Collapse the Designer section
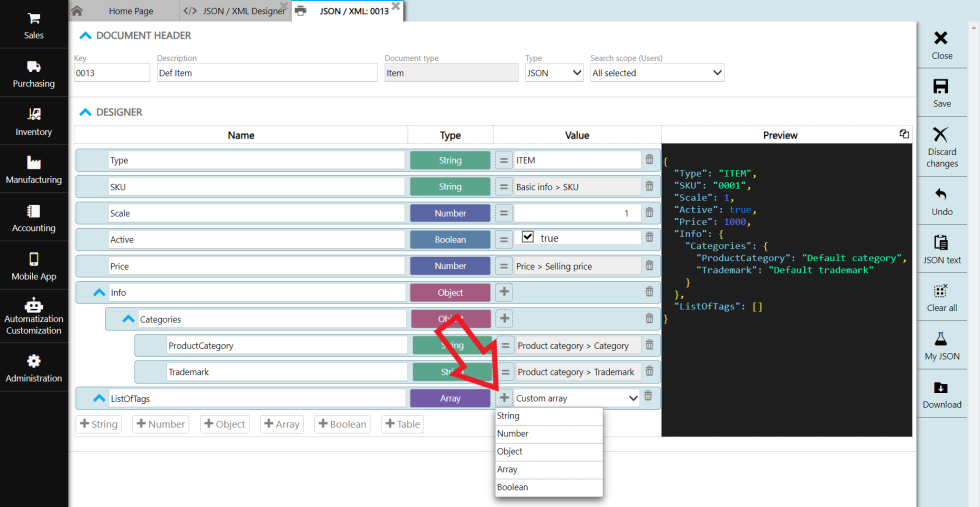Image resolution: width=980 pixels, height=507 pixels. (86, 113)
